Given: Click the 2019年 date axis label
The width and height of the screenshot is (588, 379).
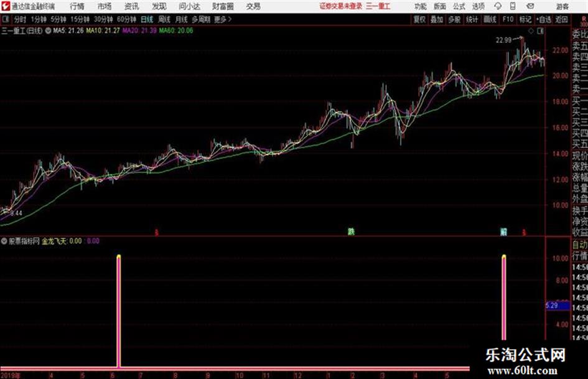Looking at the screenshot, I should pos(11,375).
